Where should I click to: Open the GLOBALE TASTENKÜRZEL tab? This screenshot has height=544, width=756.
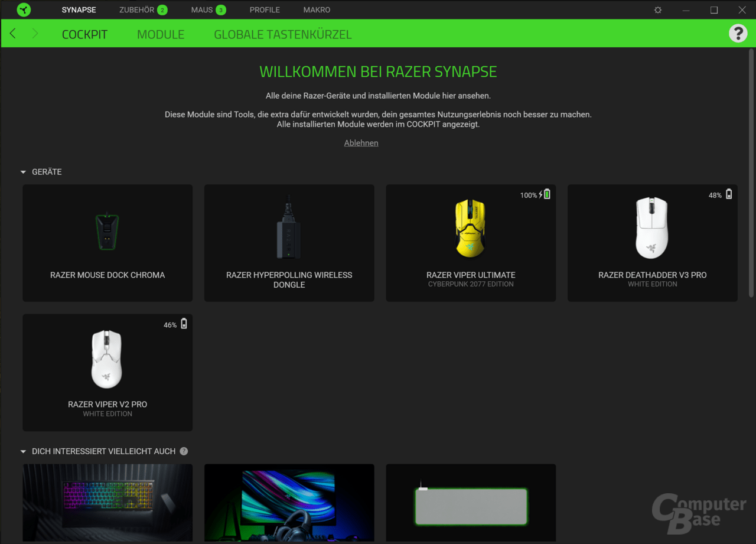point(282,34)
